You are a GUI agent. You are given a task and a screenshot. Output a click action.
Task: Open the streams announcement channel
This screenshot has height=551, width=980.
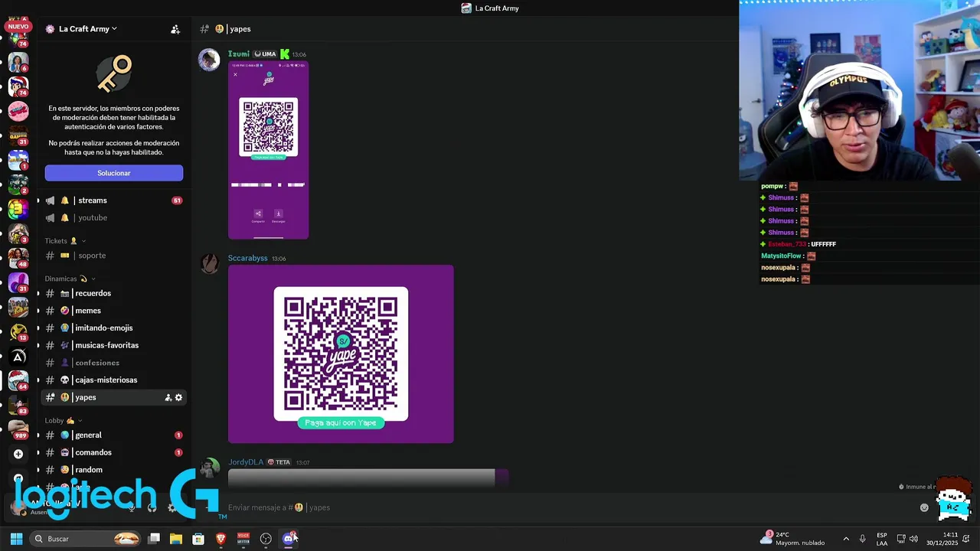click(x=113, y=201)
